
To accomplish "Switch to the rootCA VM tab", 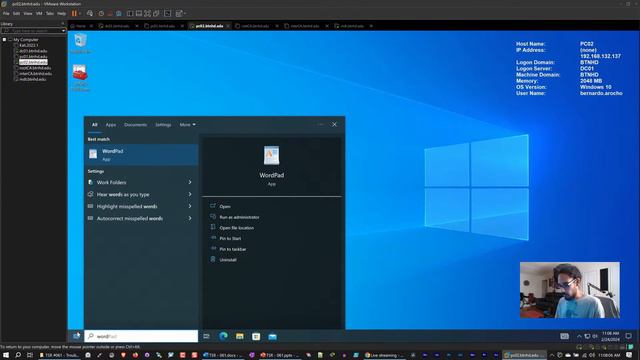I will click(x=255, y=26).
